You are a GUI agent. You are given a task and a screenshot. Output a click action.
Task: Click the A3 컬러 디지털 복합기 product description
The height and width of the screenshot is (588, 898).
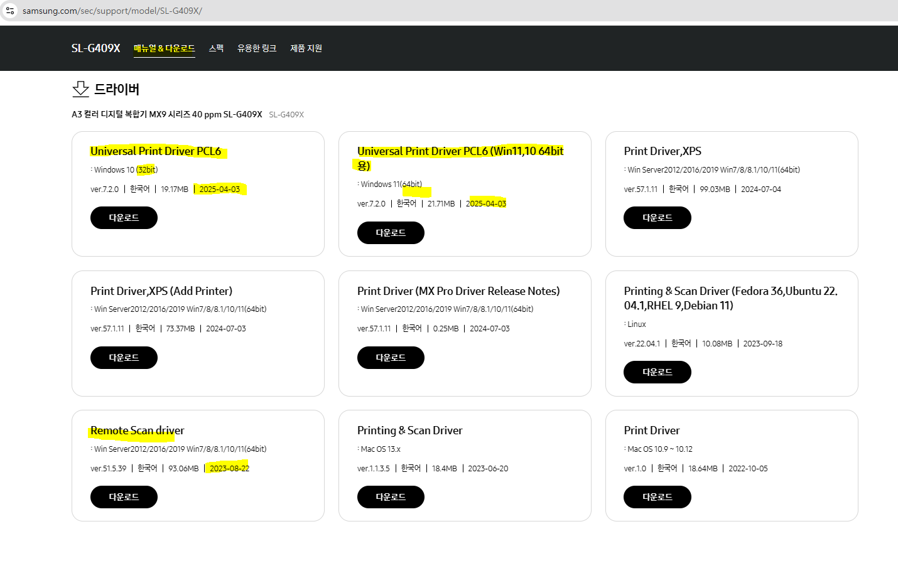coord(167,114)
